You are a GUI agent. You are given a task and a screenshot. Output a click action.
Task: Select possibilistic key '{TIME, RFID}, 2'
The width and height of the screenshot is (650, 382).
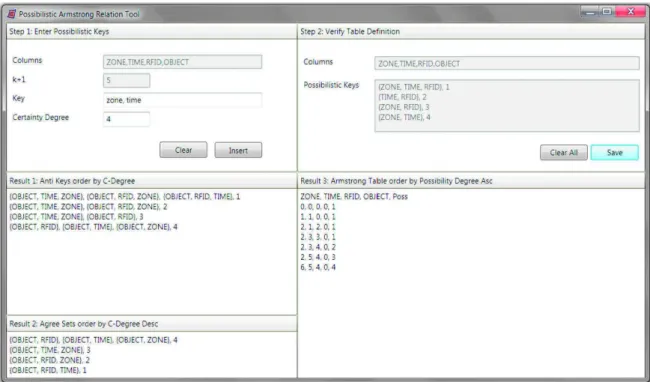click(x=402, y=97)
